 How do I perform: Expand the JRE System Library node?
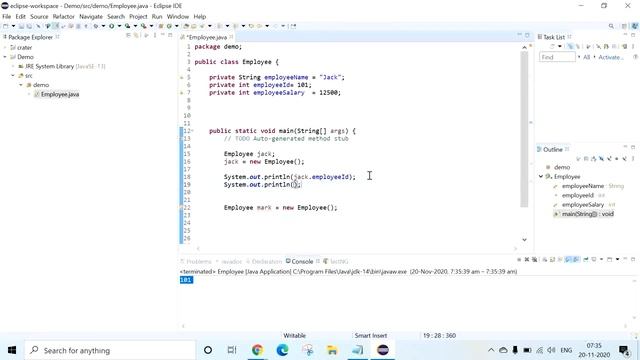coord(13,66)
